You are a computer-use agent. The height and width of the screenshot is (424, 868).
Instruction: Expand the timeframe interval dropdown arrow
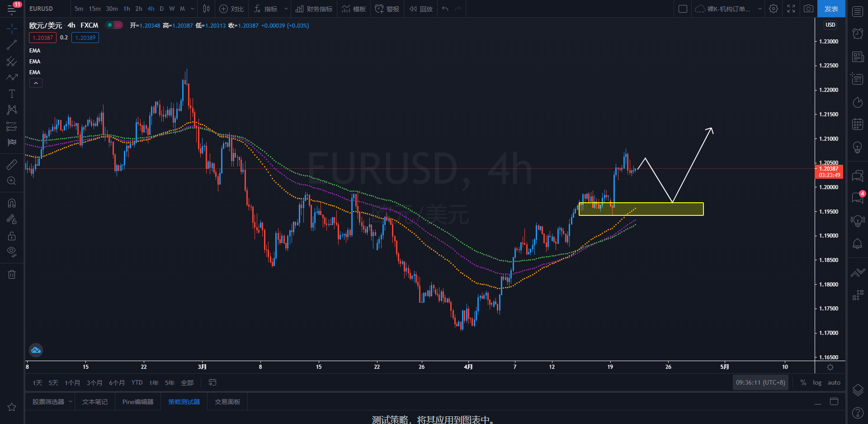(193, 9)
